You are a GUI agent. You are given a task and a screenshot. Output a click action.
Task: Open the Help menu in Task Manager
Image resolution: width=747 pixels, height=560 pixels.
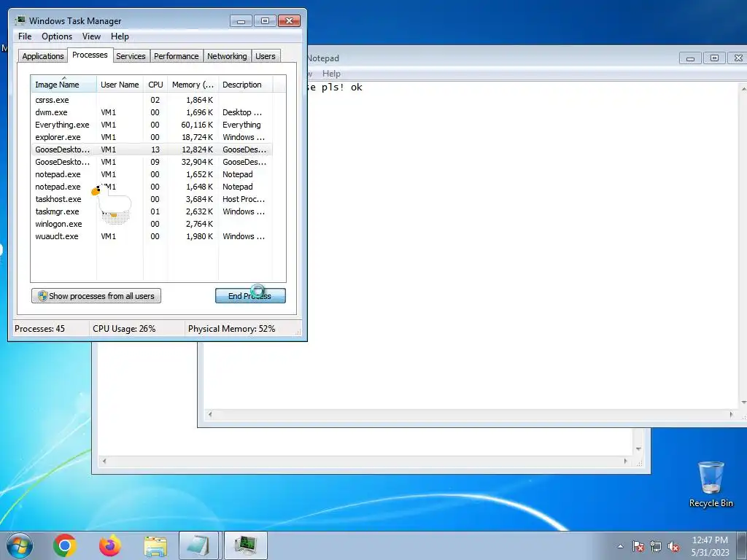coord(120,36)
